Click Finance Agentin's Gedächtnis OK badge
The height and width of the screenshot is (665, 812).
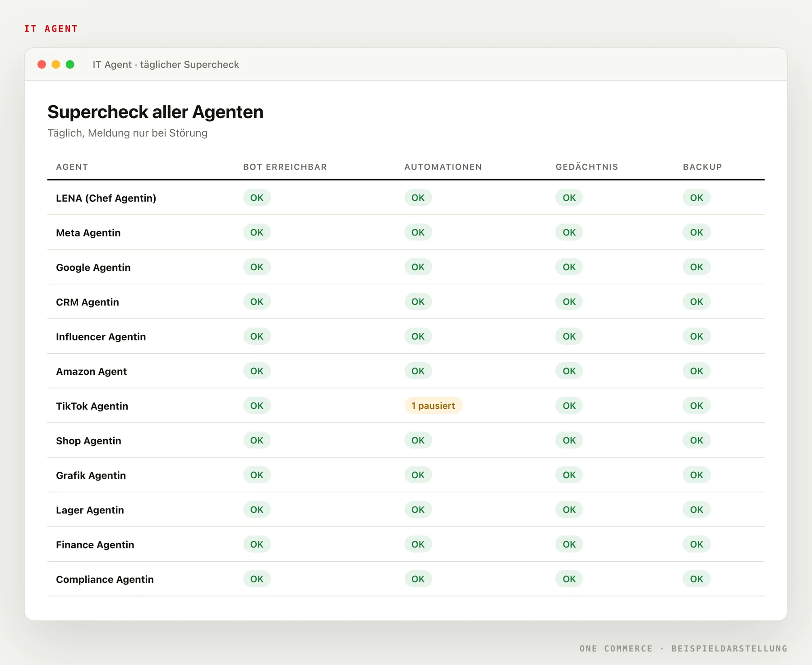click(569, 545)
